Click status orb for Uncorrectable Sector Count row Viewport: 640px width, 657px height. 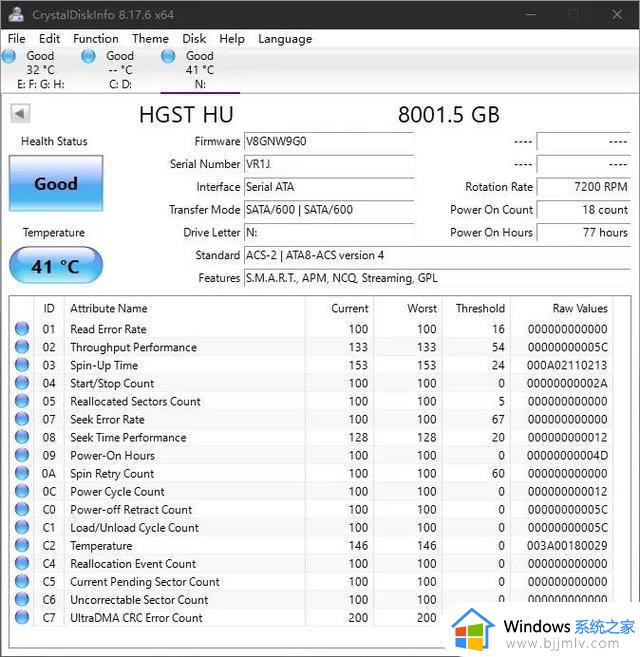[x=22, y=599]
